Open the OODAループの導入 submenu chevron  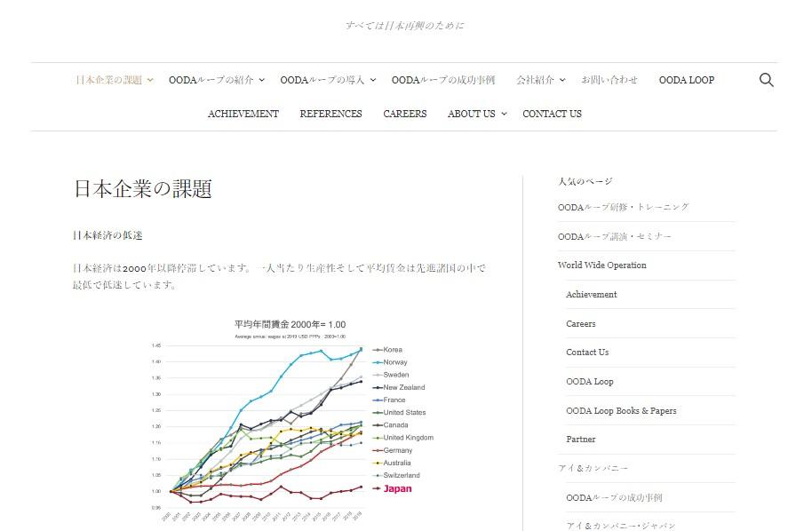tap(372, 80)
